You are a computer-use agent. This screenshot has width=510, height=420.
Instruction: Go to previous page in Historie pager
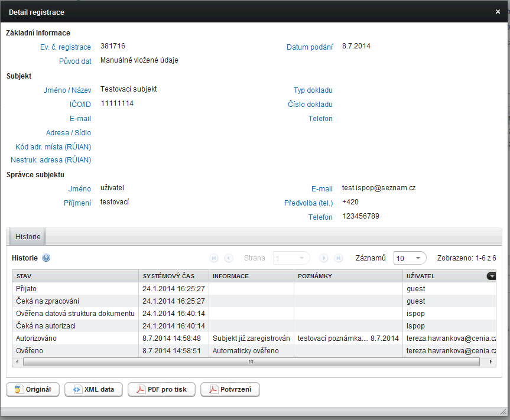click(229, 258)
